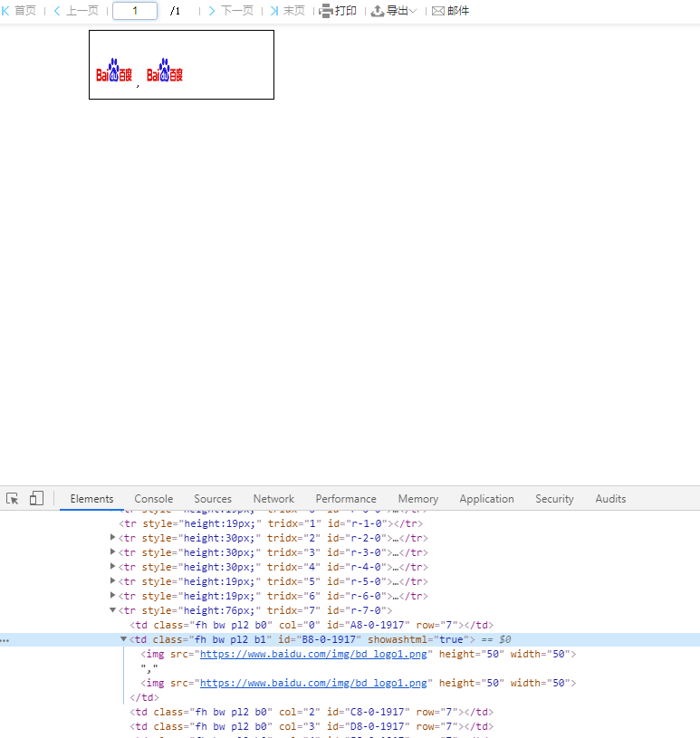Click the second Baidu logo image
The height and width of the screenshot is (738, 700).
coord(165,70)
